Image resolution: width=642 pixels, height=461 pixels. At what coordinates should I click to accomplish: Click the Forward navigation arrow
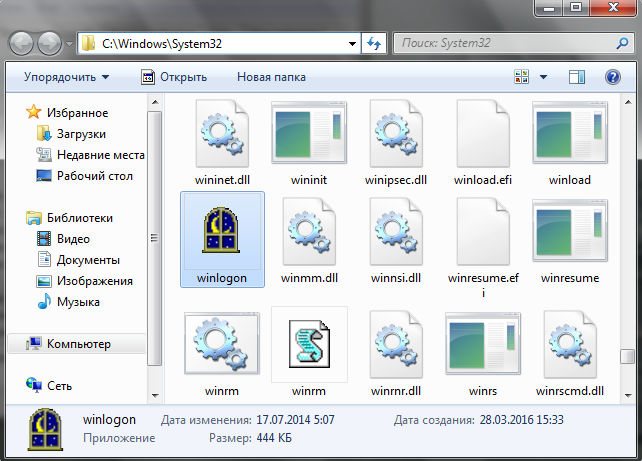tap(50, 43)
